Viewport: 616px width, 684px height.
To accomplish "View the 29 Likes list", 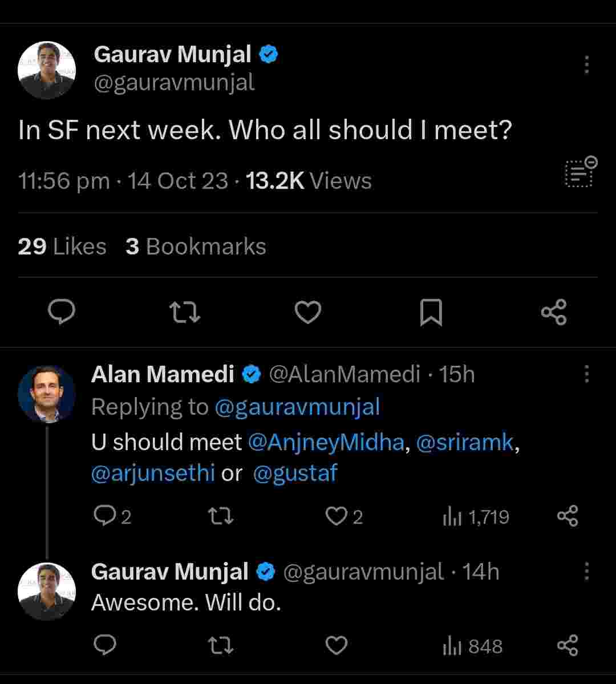I will (62, 246).
